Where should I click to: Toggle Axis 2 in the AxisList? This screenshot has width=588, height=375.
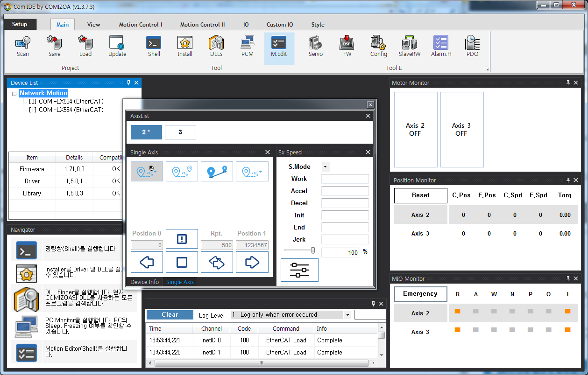pyautogui.click(x=146, y=132)
